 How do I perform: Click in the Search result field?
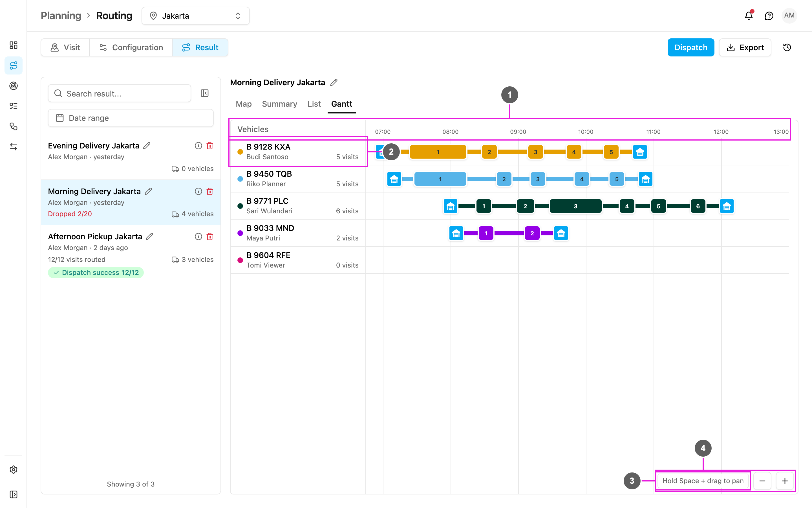coord(120,93)
